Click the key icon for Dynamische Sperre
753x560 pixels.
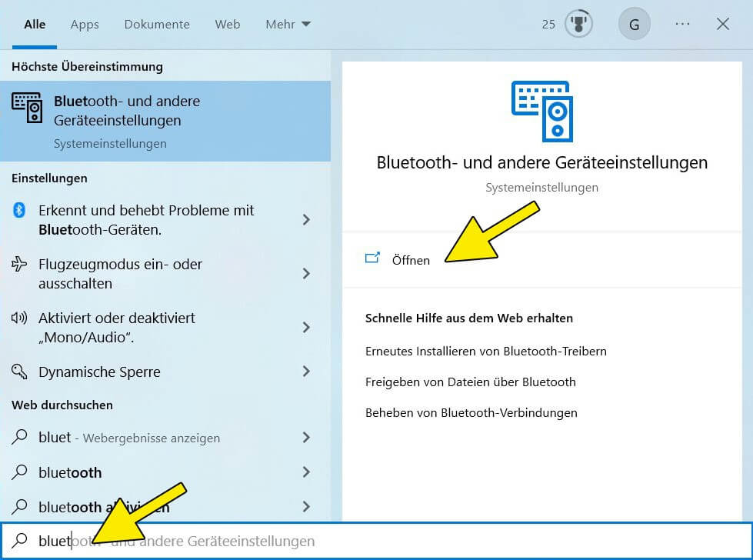click(x=18, y=372)
